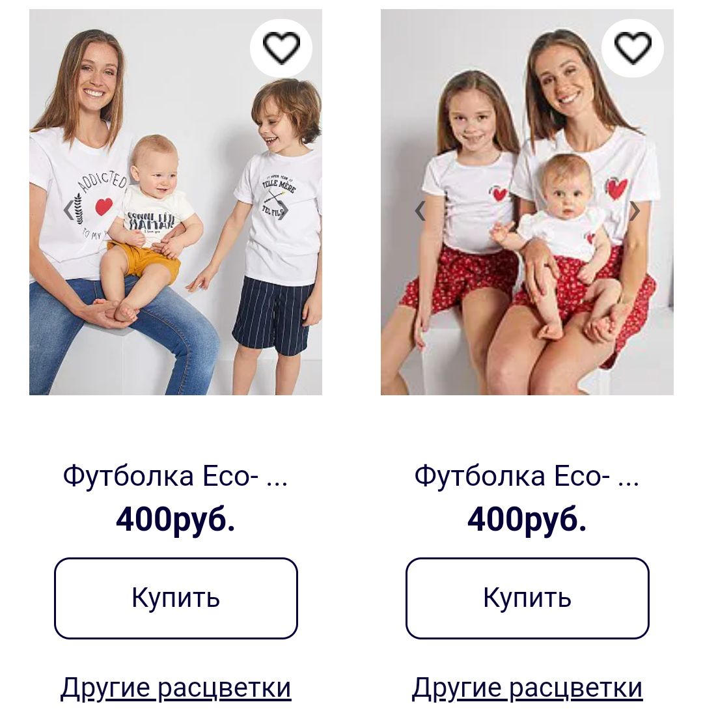View Другие расцветки for the right T-shirt
The image size is (703, 728).
[x=527, y=688]
